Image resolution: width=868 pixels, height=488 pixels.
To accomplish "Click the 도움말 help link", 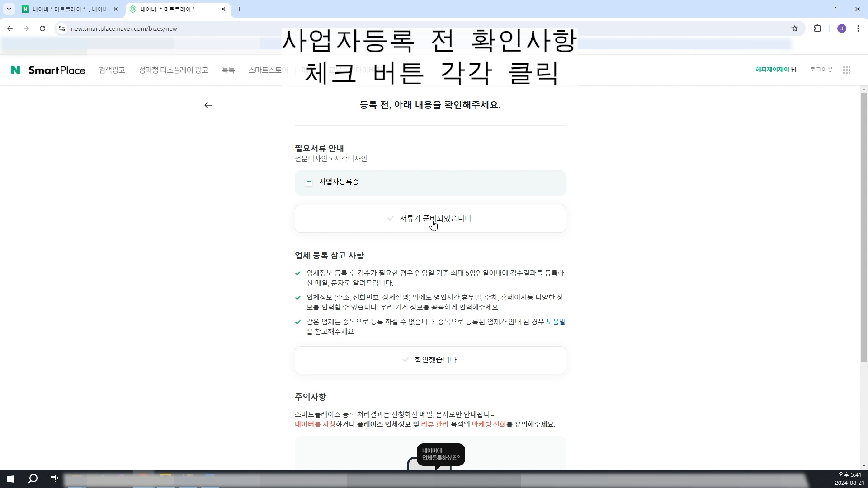I will (x=555, y=322).
